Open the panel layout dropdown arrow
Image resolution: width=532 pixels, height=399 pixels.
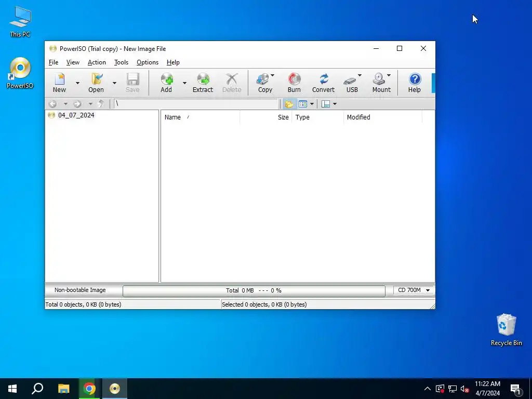pyautogui.click(x=335, y=104)
